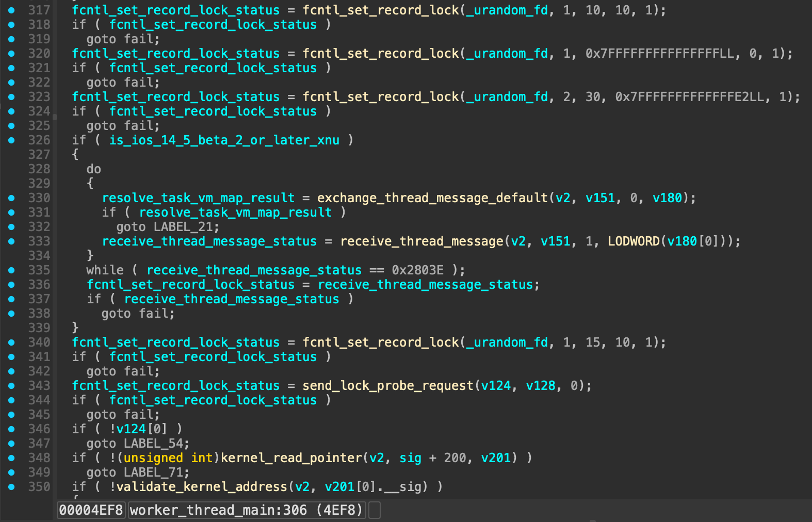Viewport: 812px width, 522px height.
Task: Click line number 339
Action: click(x=39, y=328)
